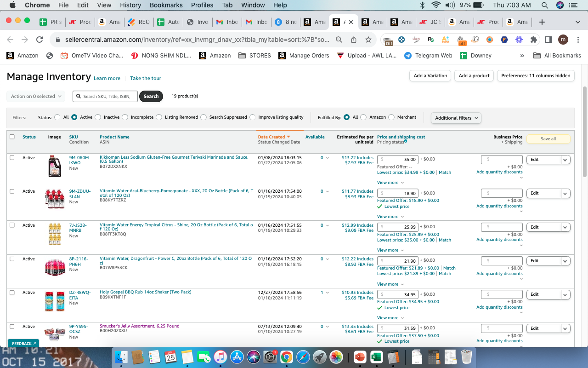Open Bluetooth status in the menu bar
Viewport: 588px width, 368px height.
tap(423, 5)
